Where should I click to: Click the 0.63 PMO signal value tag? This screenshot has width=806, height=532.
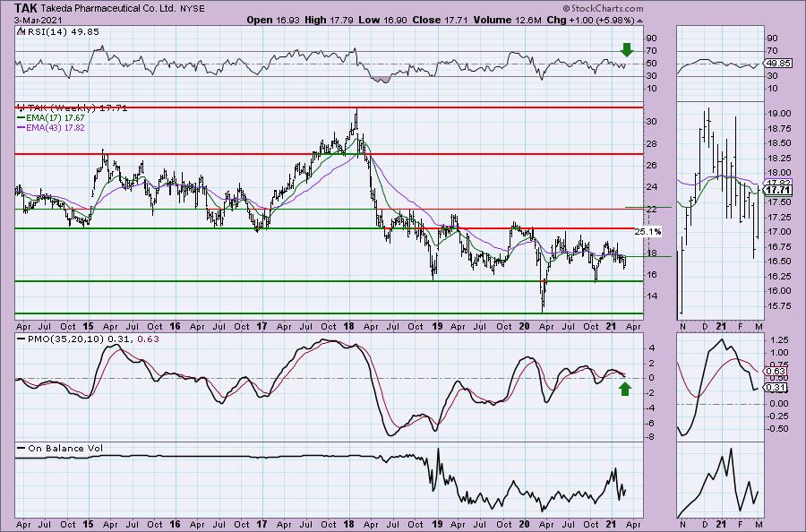(x=774, y=371)
